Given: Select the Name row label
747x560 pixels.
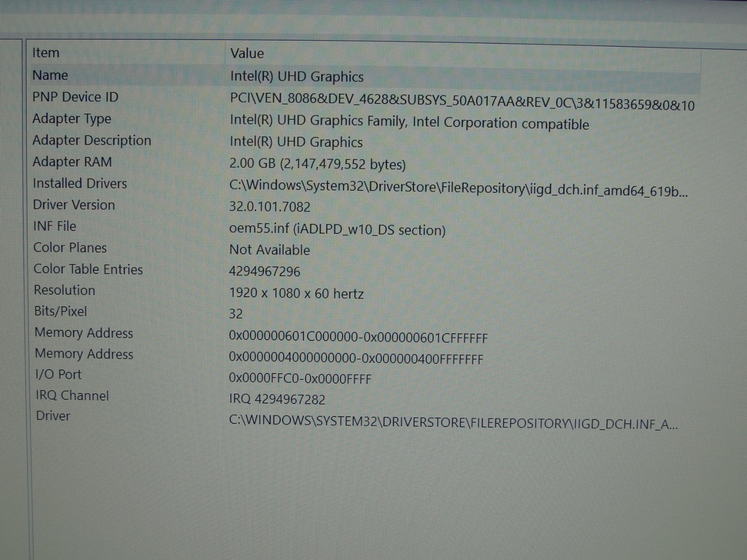Looking at the screenshot, I should [x=50, y=75].
